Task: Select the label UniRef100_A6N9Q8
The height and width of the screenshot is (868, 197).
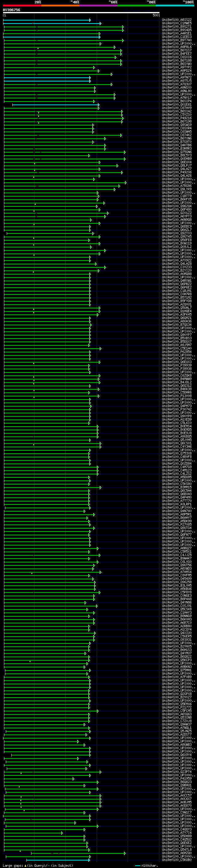Action: [177, 219]
